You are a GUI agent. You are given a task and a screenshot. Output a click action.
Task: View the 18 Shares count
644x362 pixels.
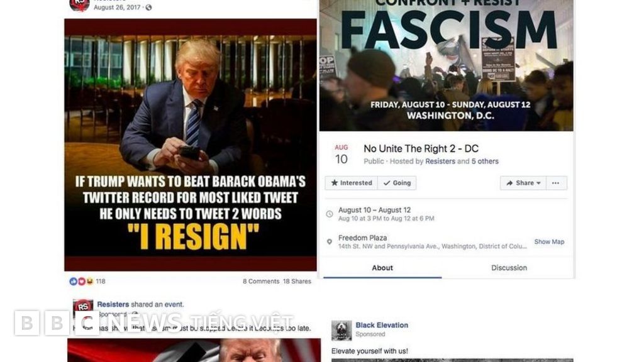tap(297, 281)
